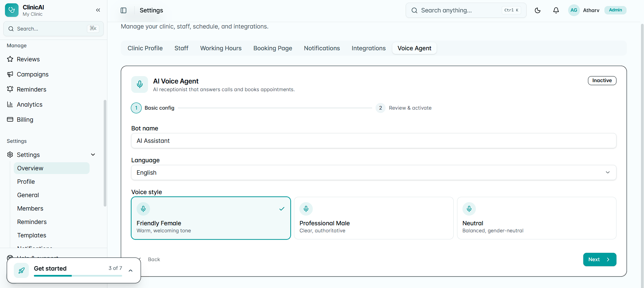Open the Language dropdown showing English
This screenshot has width=644, height=288.
tap(374, 172)
